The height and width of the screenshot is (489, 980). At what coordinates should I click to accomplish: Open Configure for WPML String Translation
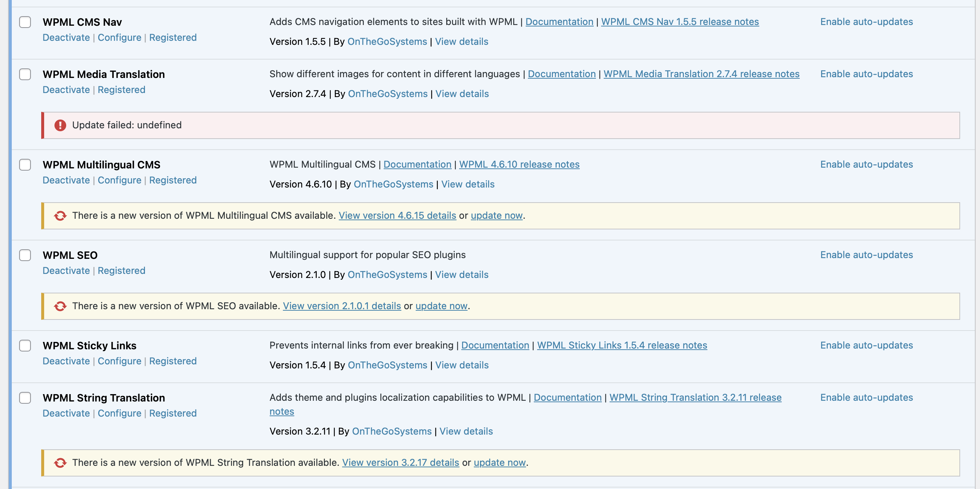click(x=120, y=413)
